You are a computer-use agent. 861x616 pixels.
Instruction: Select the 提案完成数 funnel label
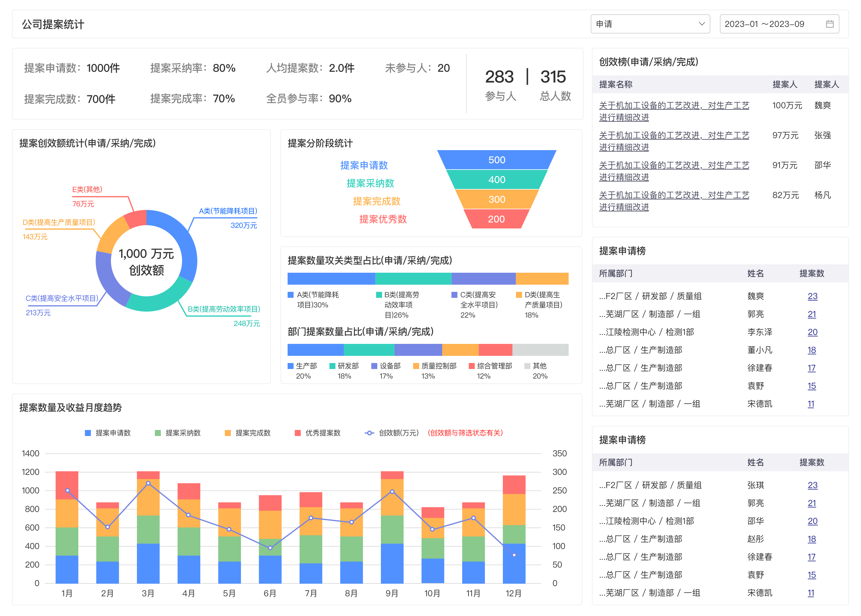pos(377,201)
